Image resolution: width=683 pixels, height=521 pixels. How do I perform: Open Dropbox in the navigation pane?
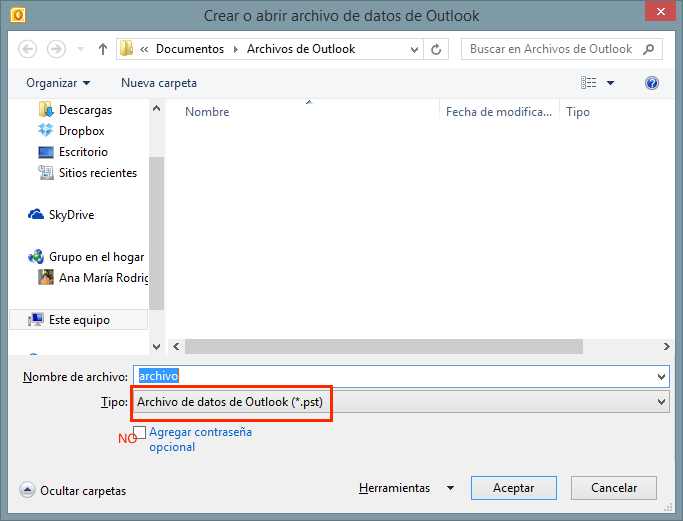(81, 131)
